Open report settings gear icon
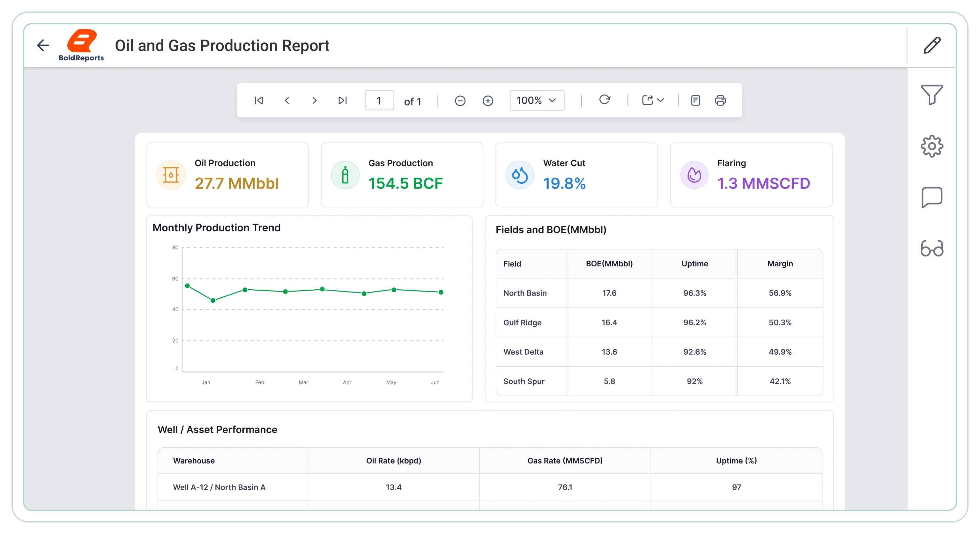The image size is (980, 534). [932, 146]
